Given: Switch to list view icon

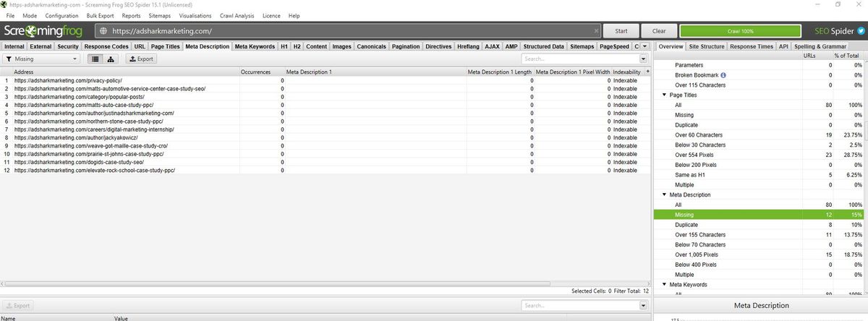Looking at the screenshot, I should [95, 59].
